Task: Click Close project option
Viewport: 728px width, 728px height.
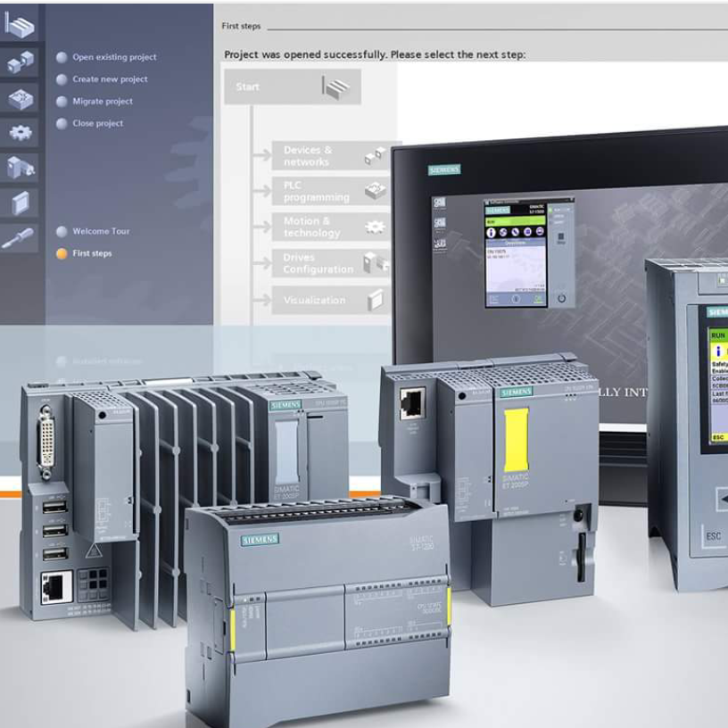Action: 98,123
